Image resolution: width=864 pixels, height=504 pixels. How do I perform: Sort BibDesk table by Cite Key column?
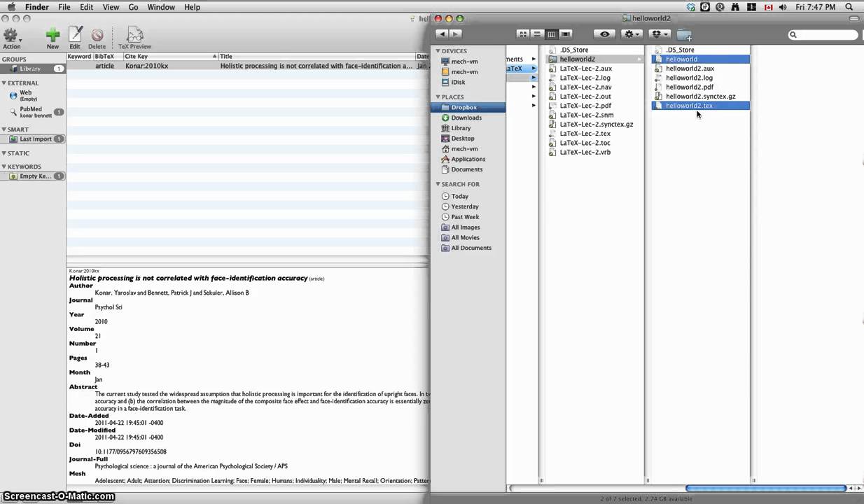coord(171,56)
